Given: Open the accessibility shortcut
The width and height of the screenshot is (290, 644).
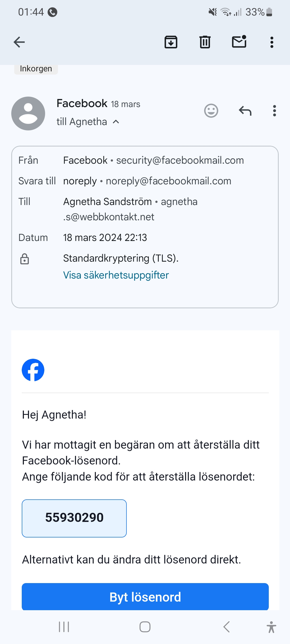Looking at the screenshot, I should (x=271, y=627).
